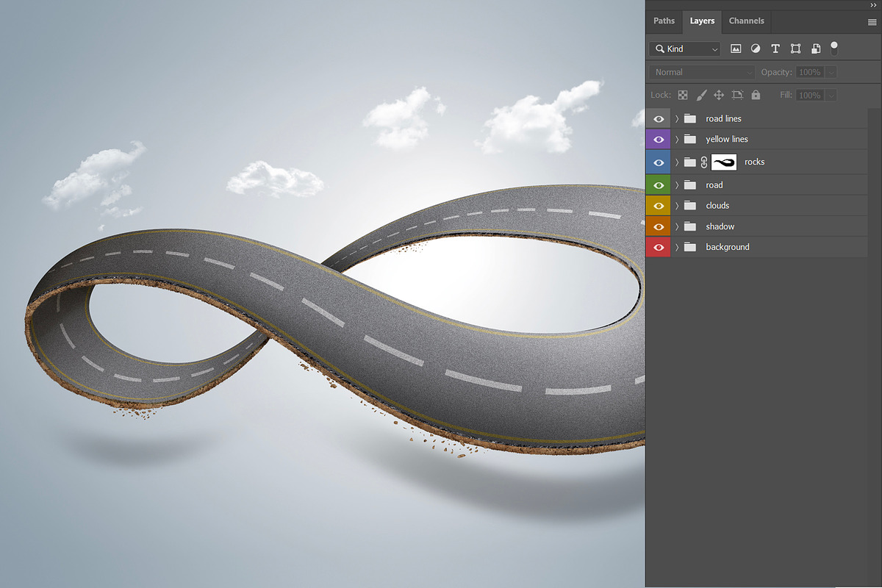
Task: Hide the road group
Action: coord(658,185)
